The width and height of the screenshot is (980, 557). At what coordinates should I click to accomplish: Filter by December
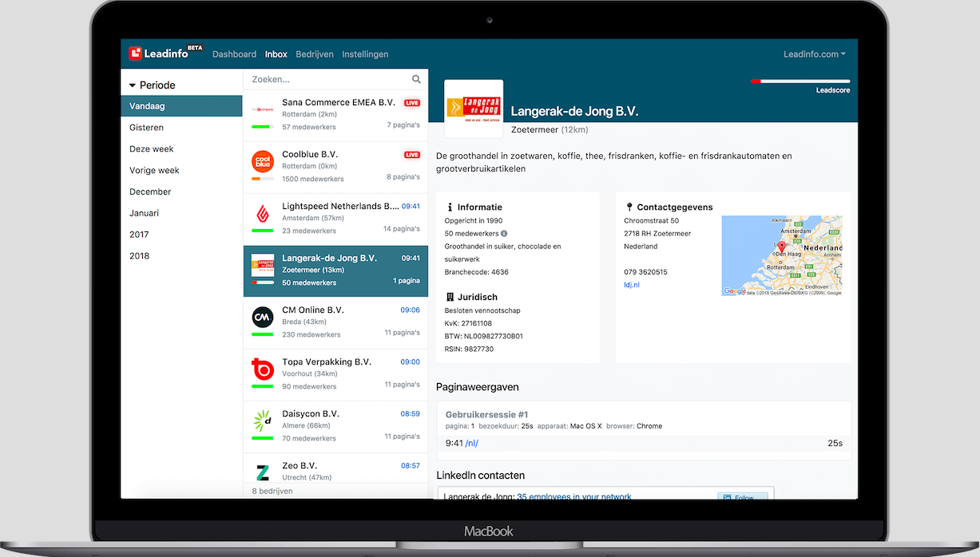pos(181,192)
